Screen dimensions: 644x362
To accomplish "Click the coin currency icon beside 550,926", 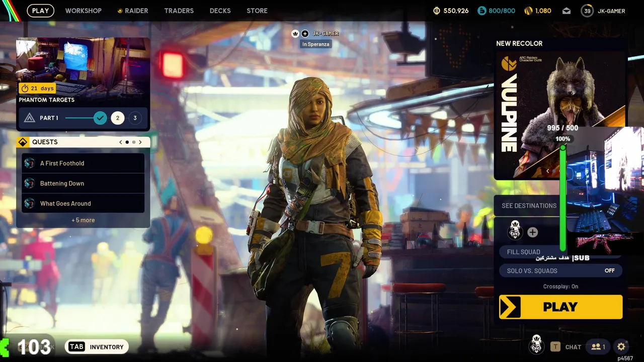I will tap(436, 11).
